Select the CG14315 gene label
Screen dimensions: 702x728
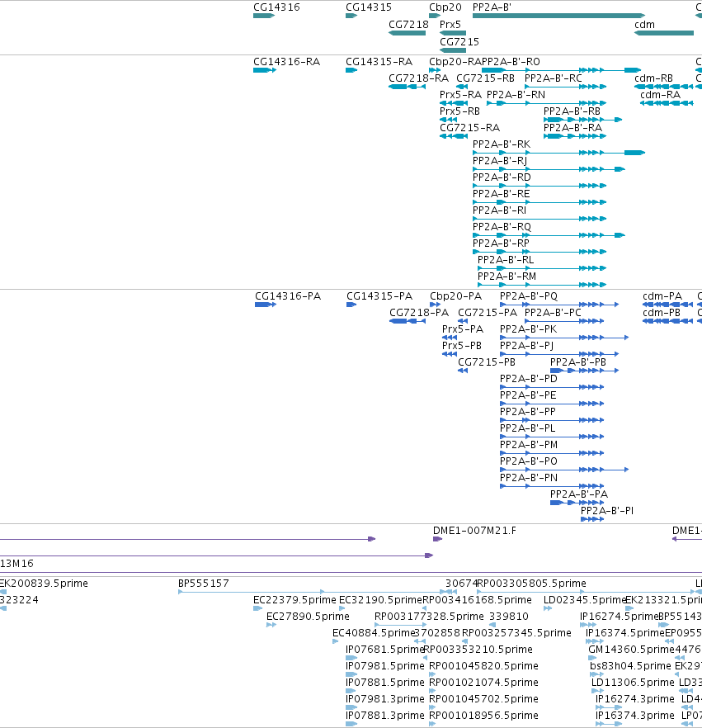click(369, 7)
